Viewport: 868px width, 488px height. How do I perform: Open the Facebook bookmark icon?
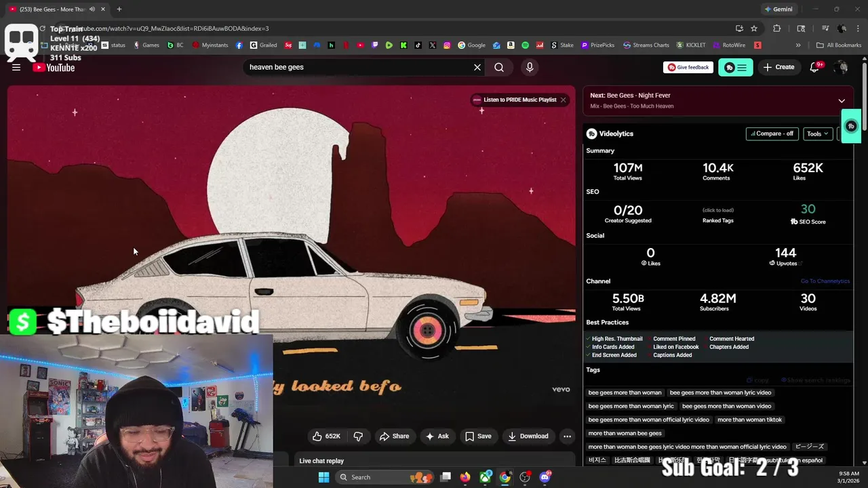[239, 45]
